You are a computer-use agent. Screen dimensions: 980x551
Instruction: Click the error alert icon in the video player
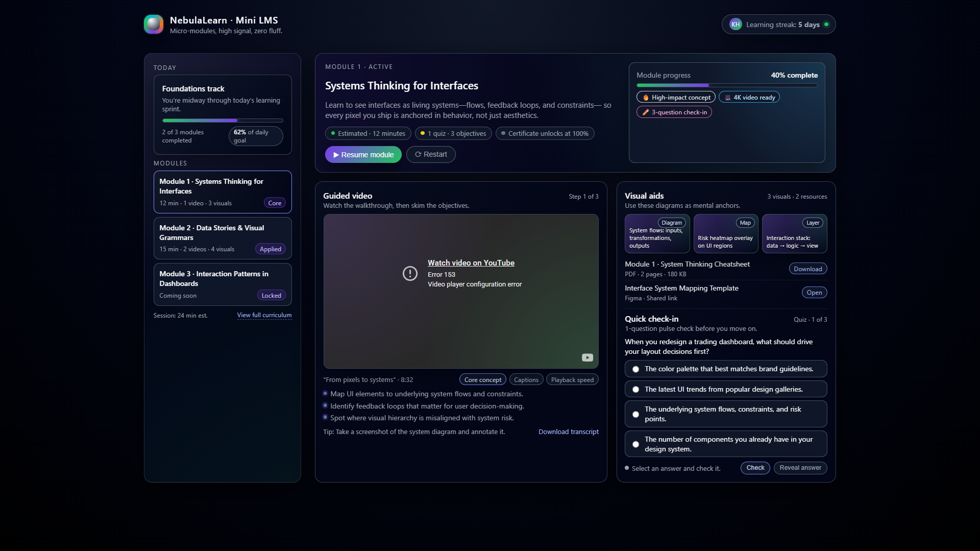(x=410, y=273)
